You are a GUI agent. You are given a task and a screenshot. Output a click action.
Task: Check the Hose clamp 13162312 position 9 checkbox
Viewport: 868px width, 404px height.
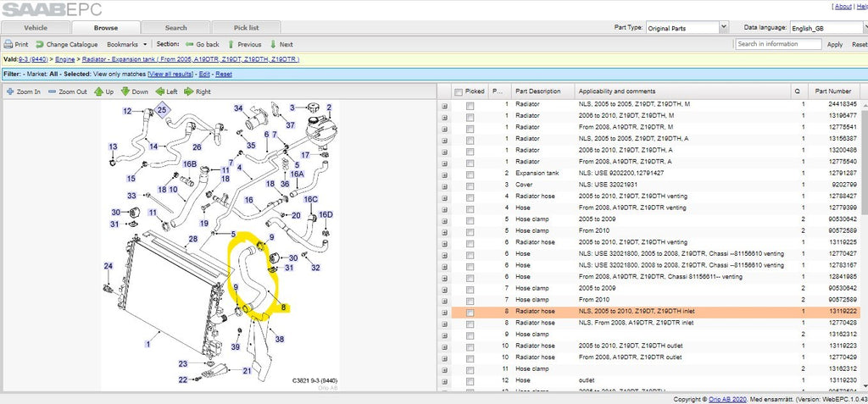pyautogui.click(x=470, y=335)
